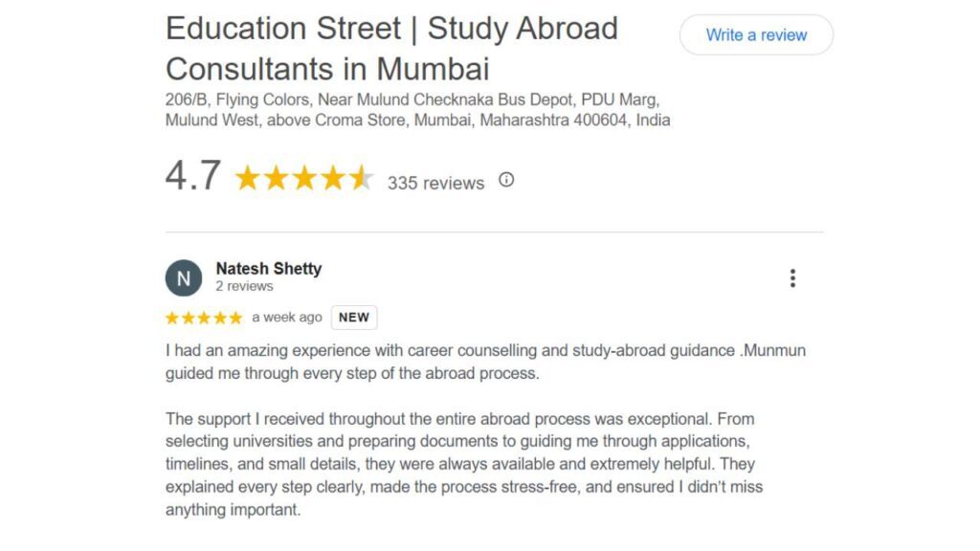Click Natesh Shetty's profile avatar
The image size is (980, 551).
185,277
